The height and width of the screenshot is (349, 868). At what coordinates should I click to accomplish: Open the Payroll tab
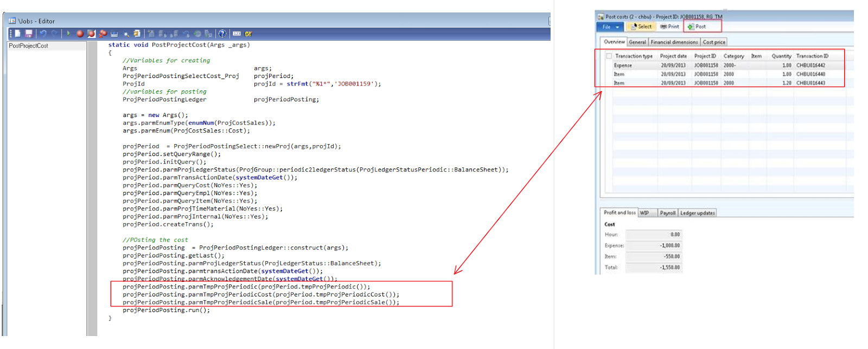(667, 213)
